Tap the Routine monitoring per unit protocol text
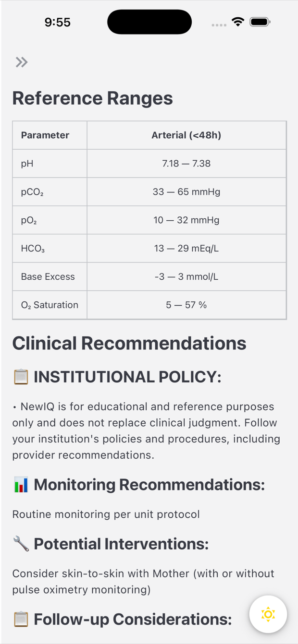The height and width of the screenshot is (644, 298). pos(106,514)
